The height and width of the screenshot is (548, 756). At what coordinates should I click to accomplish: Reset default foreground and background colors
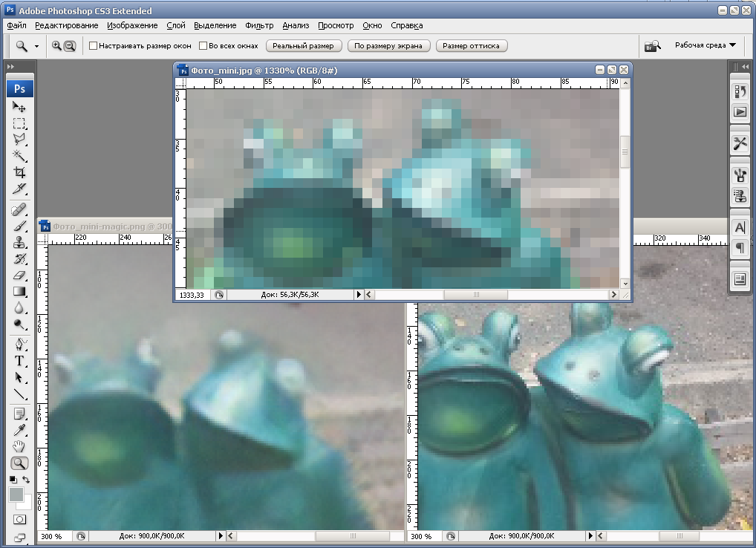tap(13, 480)
